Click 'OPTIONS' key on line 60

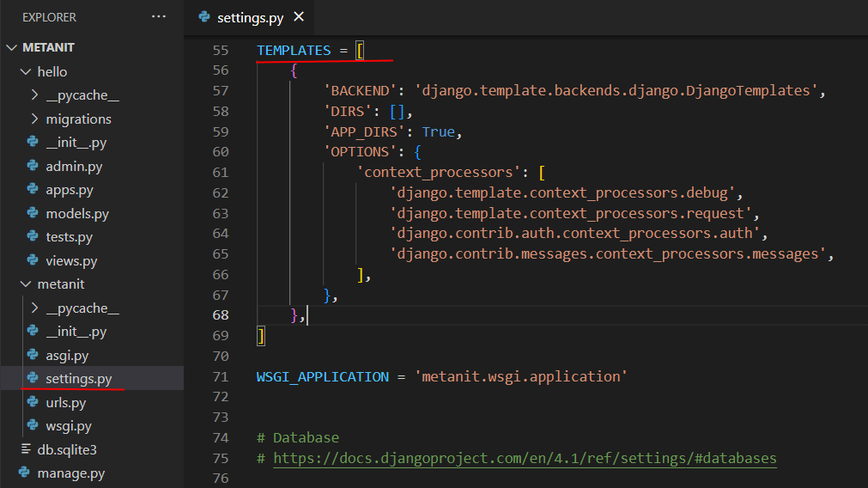360,151
